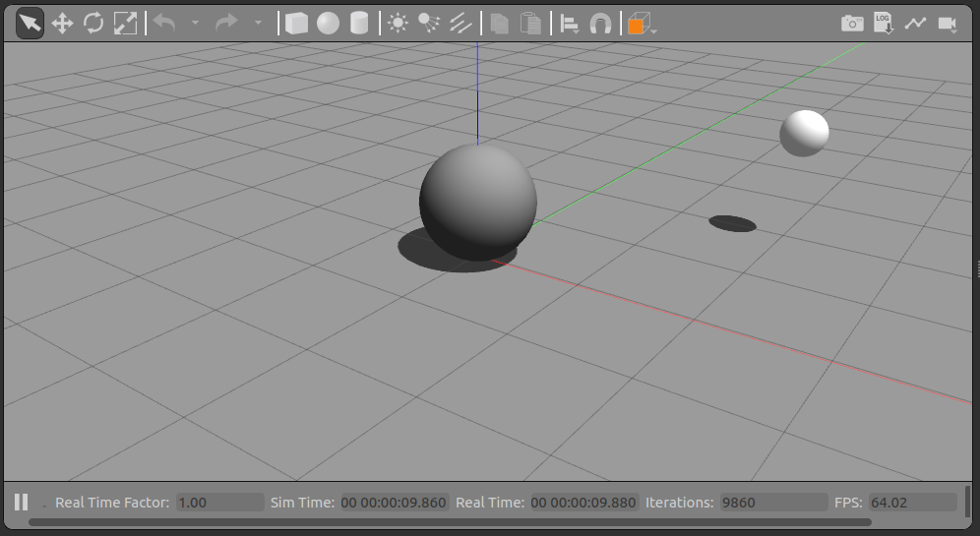
Task: Click the video camera record icon
Action: coord(948,24)
